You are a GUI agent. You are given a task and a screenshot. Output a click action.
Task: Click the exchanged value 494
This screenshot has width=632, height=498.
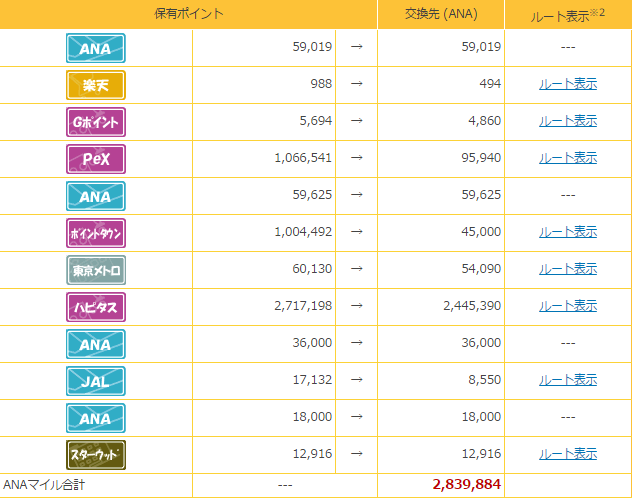(490, 84)
